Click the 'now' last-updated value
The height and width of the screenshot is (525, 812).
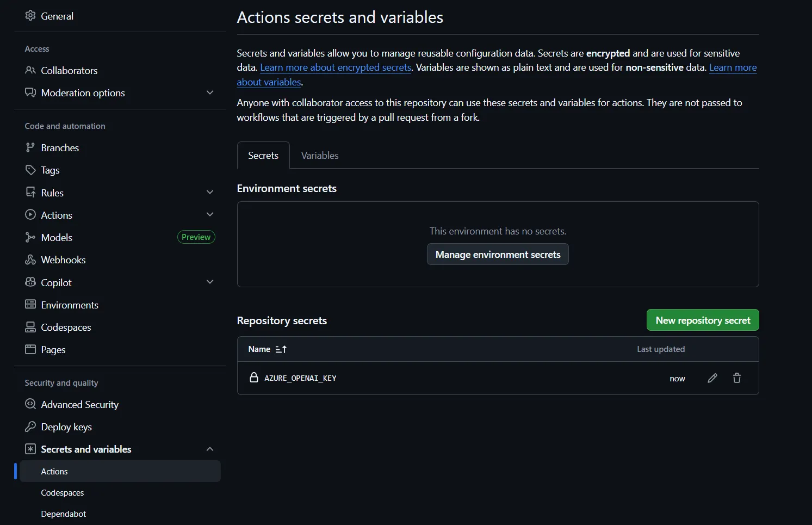click(677, 379)
